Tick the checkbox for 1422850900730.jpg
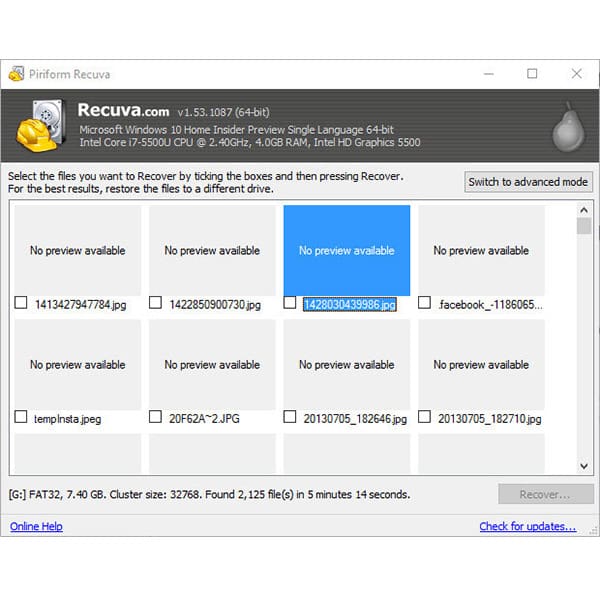This screenshot has height=600, width=600. pos(155,302)
